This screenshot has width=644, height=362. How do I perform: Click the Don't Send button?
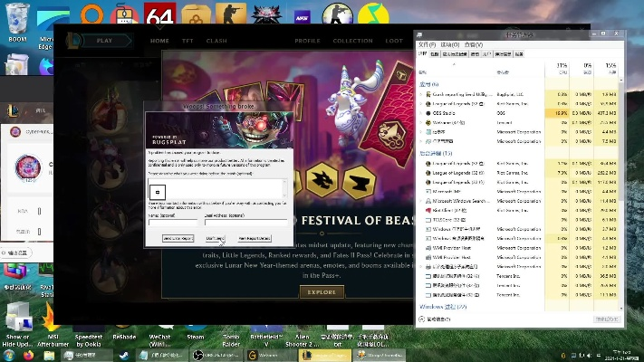(216, 238)
